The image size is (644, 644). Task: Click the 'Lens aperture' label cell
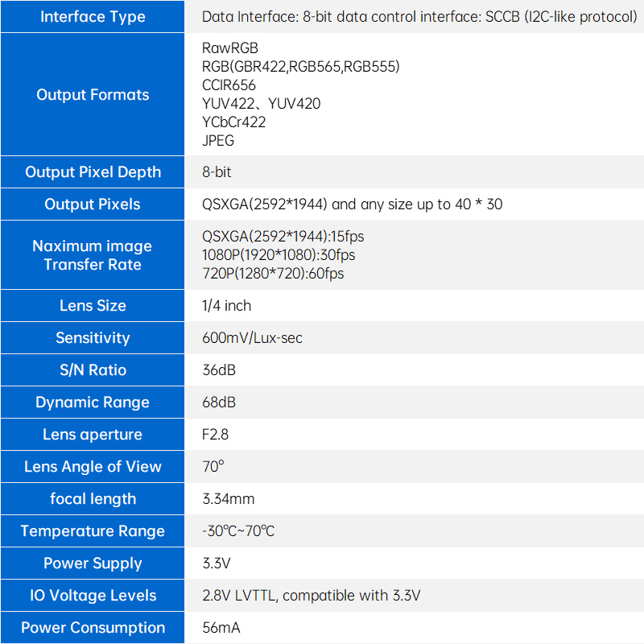click(x=93, y=435)
